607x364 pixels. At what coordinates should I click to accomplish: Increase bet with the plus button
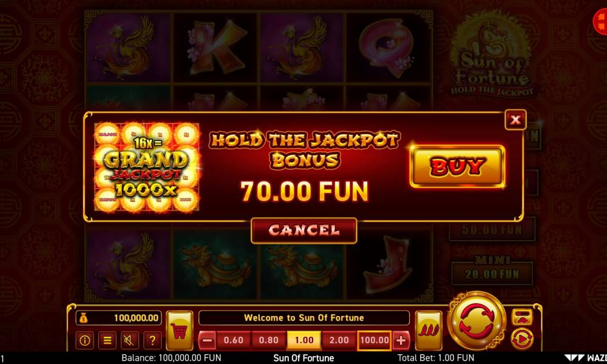pos(401,340)
